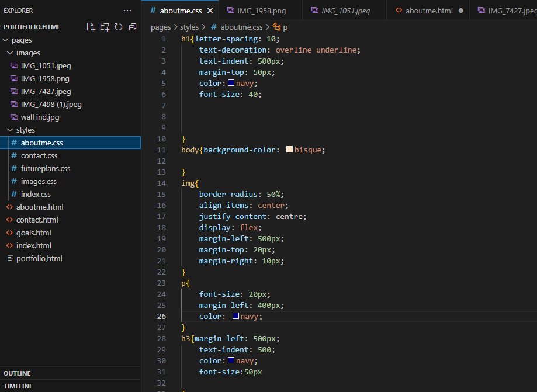
Task: Click hash icon beside images.css
Action: tap(14, 181)
